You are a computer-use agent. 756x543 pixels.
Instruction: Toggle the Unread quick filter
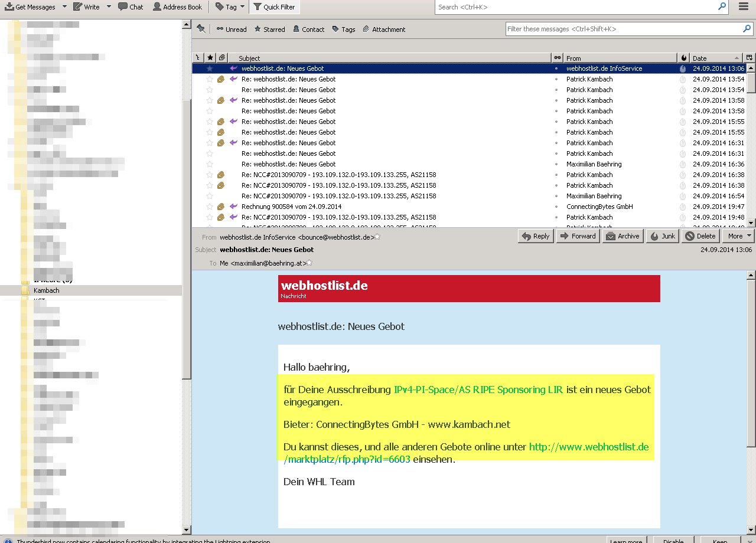point(232,30)
